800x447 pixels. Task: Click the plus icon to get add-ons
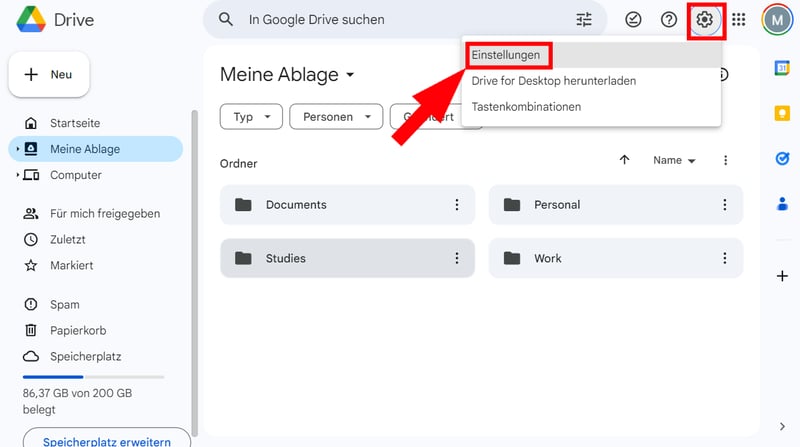click(x=782, y=276)
